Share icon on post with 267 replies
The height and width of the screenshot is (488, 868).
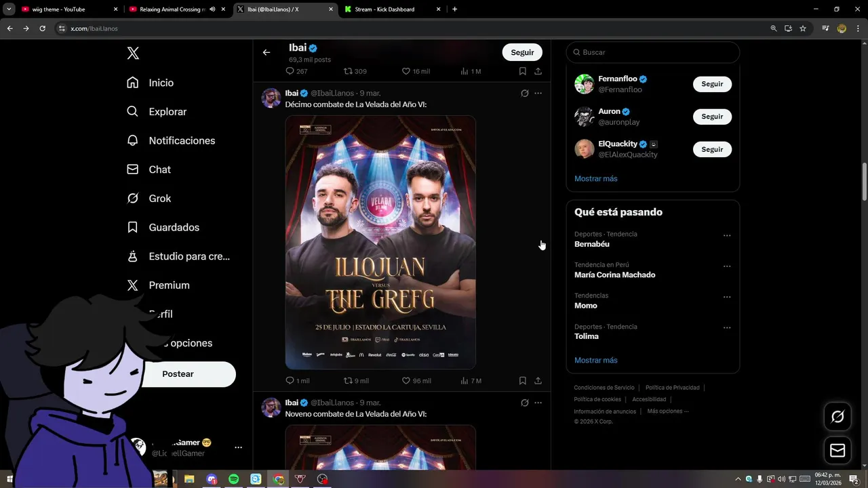coord(538,71)
